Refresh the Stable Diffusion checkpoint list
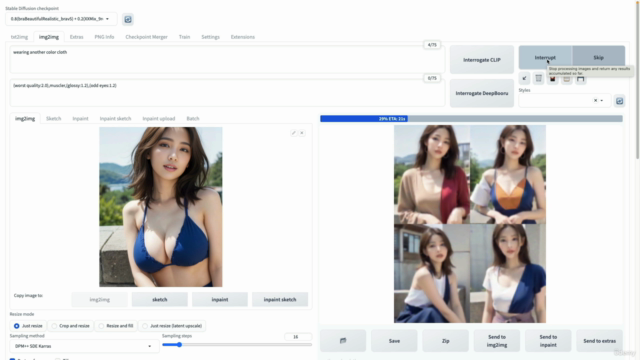The height and width of the screenshot is (360, 640). pyautogui.click(x=128, y=19)
